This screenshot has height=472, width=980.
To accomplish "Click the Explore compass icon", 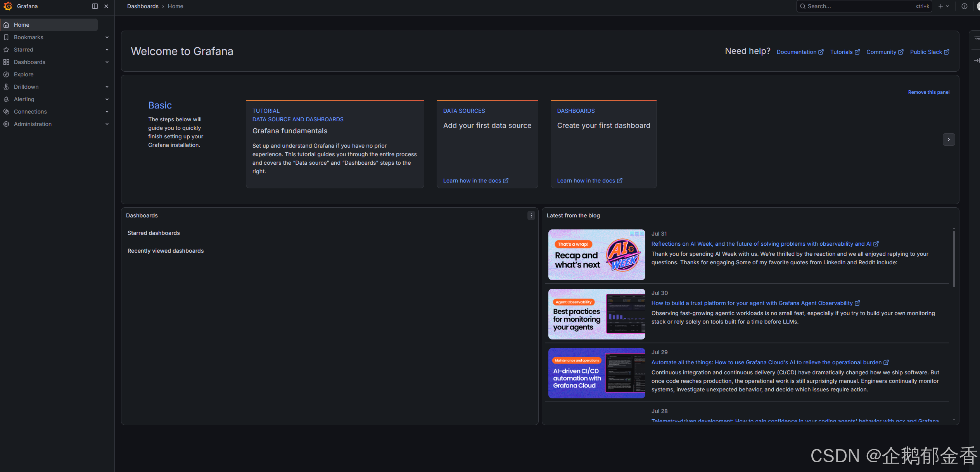I will pos(6,74).
